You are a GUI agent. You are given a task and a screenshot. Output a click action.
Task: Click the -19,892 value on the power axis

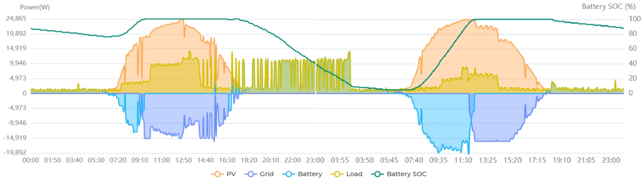pyautogui.click(x=15, y=152)
